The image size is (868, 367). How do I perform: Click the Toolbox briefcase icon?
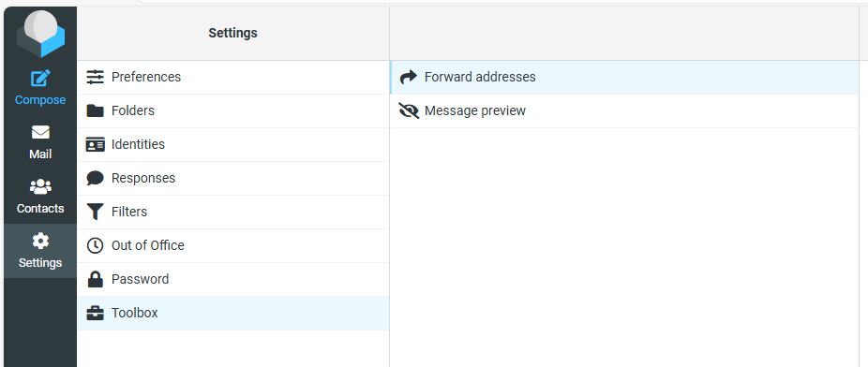click(x=96, y=313)
